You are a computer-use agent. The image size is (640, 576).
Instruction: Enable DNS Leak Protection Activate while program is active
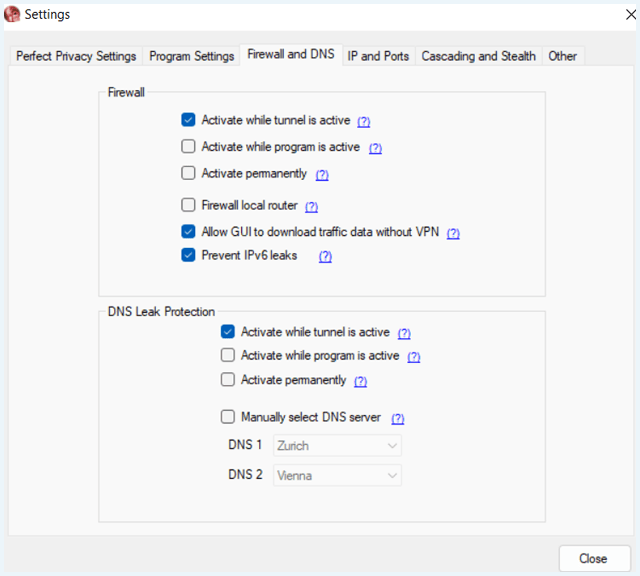point(228,355)
